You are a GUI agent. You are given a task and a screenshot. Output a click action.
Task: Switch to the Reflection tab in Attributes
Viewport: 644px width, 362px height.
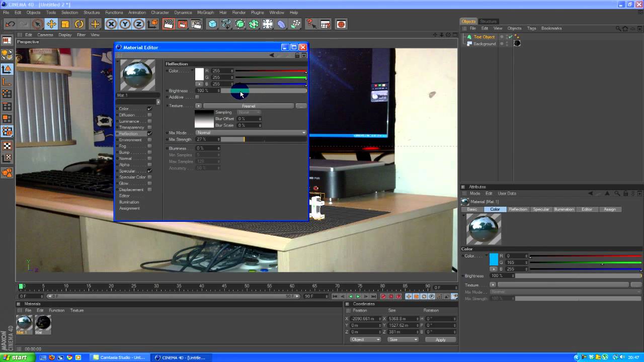[x=518, y=209]
